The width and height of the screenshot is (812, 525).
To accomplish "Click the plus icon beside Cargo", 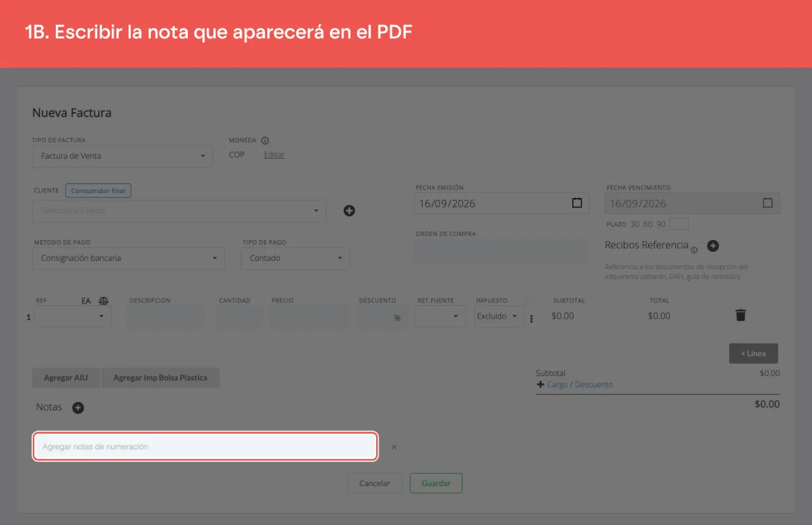I will click(x=540, y=385).
